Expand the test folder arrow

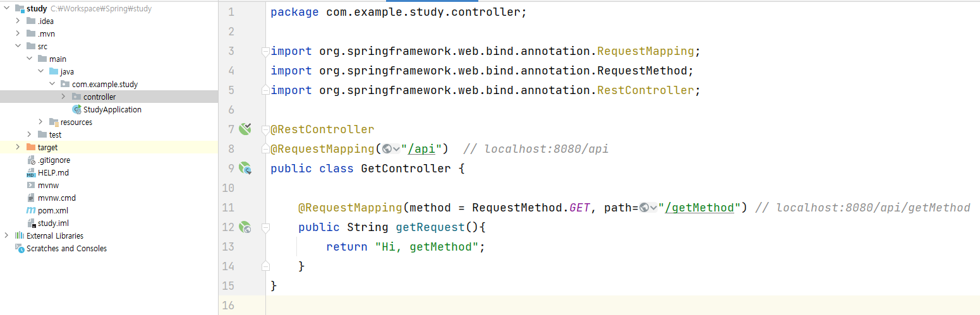click(x=30, y=135)
